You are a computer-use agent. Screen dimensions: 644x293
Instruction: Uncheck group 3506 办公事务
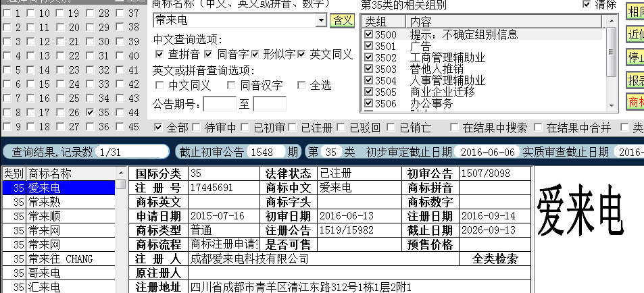click(369, 103)
